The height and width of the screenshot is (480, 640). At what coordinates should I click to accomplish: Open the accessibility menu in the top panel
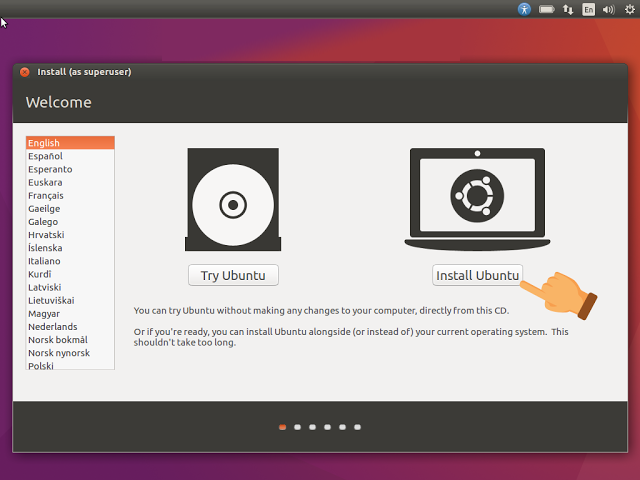524,9
